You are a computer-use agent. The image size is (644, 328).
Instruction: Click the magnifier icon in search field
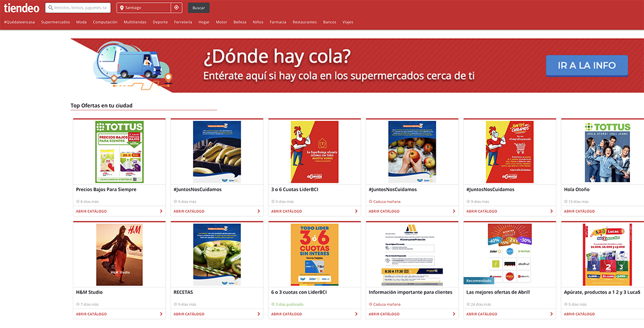click(x=50, y=8)
